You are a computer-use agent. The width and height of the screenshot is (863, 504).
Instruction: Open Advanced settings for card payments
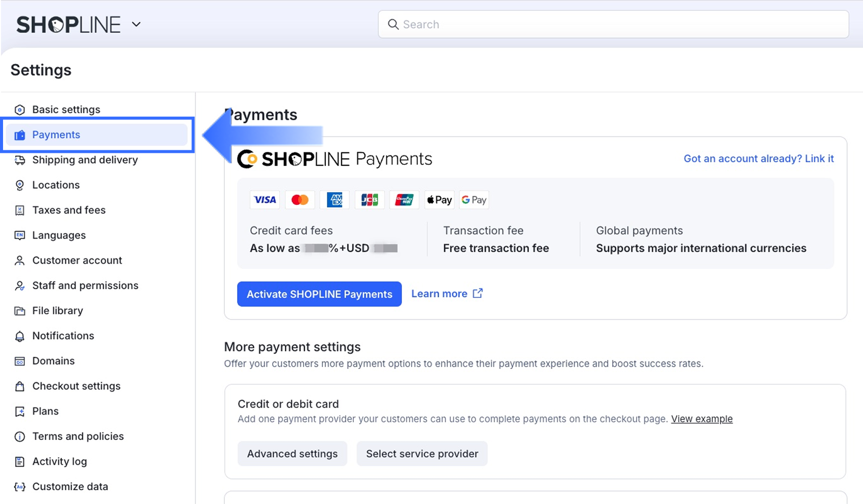click(x=292, y=454)
